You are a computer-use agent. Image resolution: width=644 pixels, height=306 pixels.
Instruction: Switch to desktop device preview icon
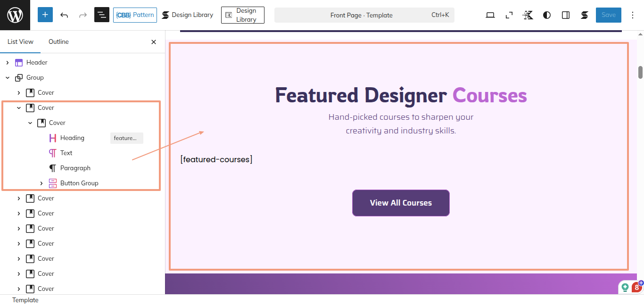490,15
